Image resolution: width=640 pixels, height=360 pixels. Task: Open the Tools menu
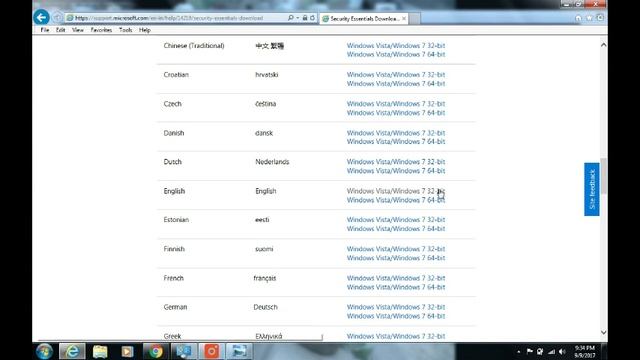[125, 30]
